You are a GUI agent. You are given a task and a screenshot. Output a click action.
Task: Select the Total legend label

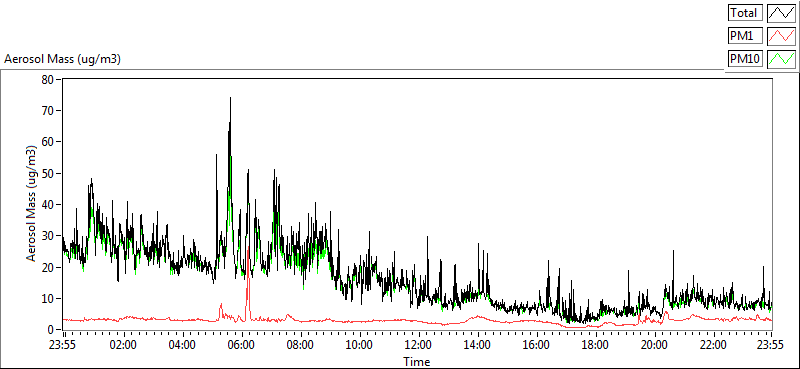click(745, 13)
